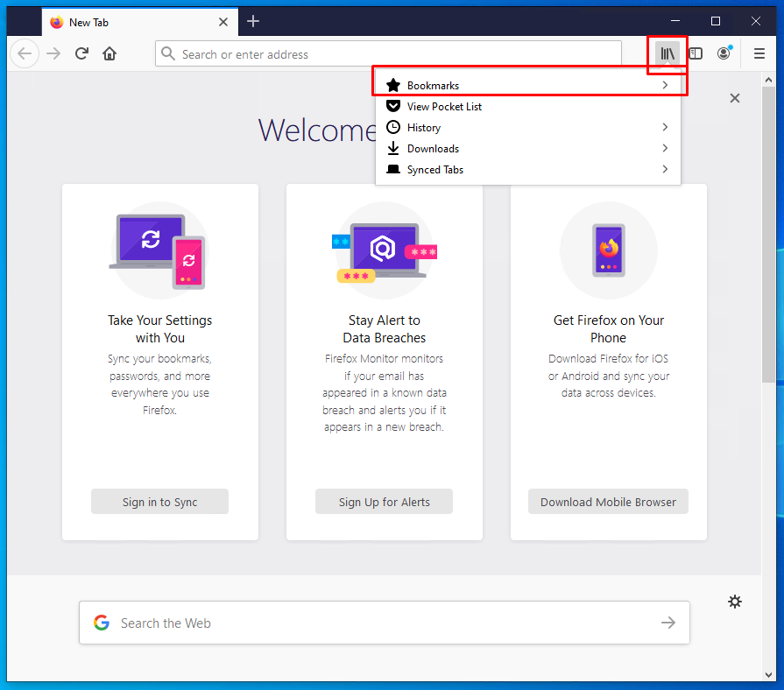The image size is (784, 690).
Task: Go to the Firefox home page
Action: pyautogui.click(x=109, y=53)
